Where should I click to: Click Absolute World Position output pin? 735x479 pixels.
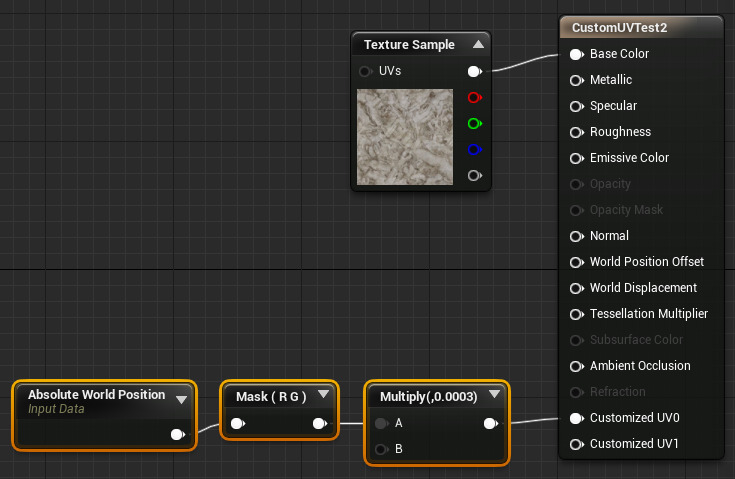point(177,434)
